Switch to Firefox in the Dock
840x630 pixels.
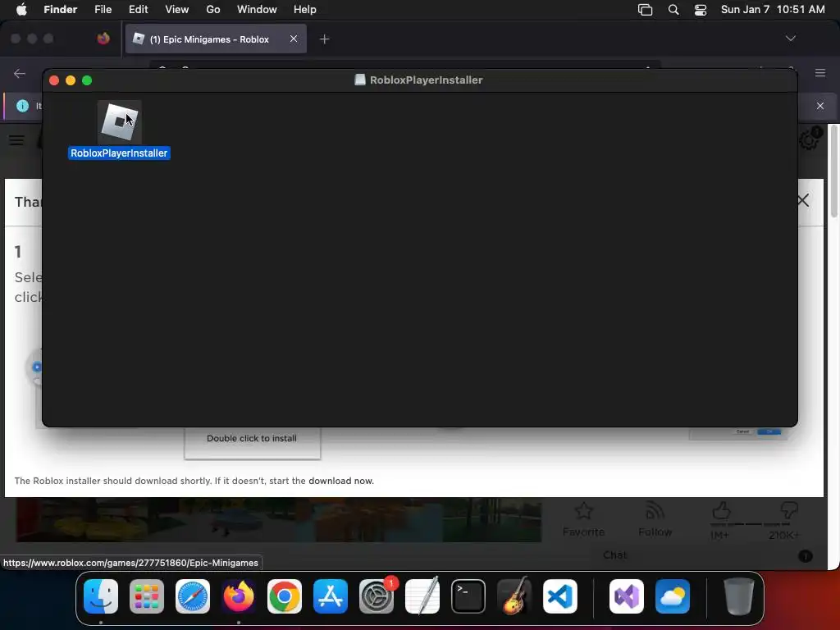239,596
